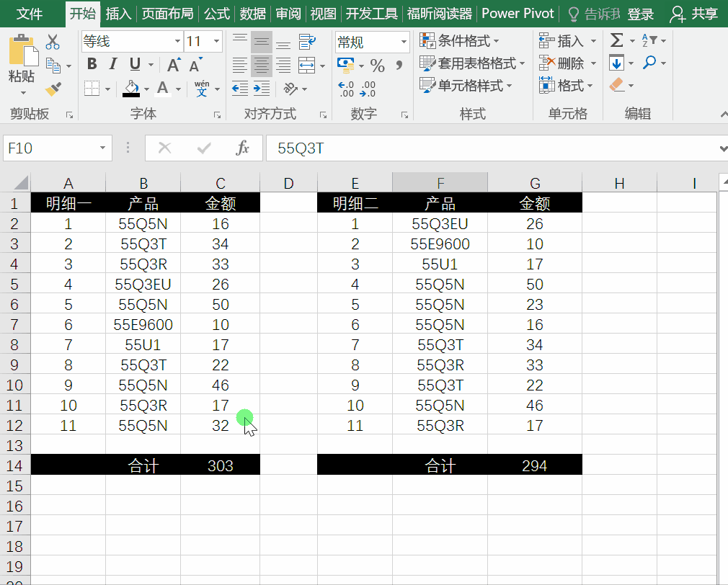Screen dimensions: 728x585
Task: Click the Paste clipboard icon
Action: [22, 50]
